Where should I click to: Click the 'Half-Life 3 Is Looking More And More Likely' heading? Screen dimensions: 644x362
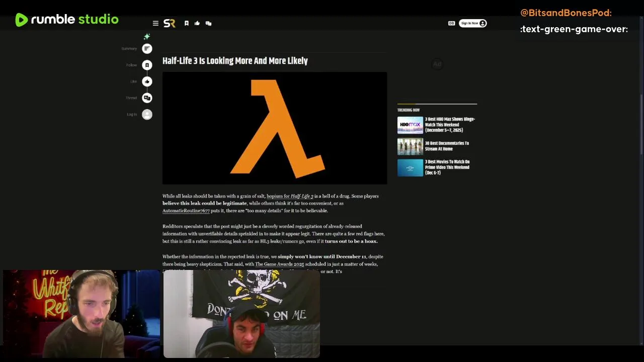(235, 61)
